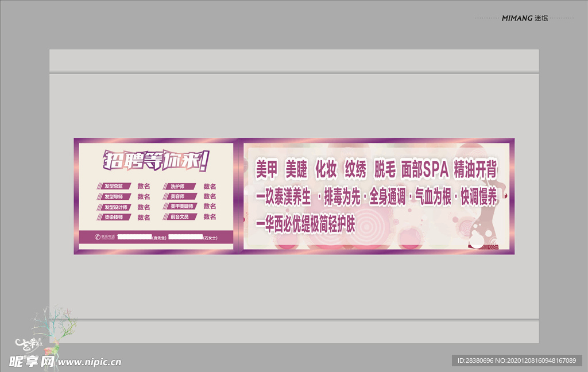Click the 烫染技师 position label
The image size is (588, 372).
click(114, 216)
